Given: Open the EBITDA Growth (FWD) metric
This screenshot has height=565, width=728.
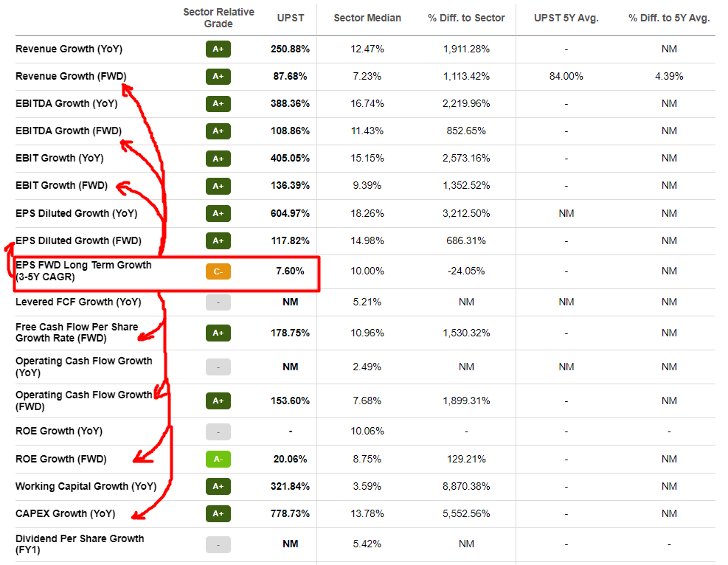Looking at the screenshot, I should point(69,131).
